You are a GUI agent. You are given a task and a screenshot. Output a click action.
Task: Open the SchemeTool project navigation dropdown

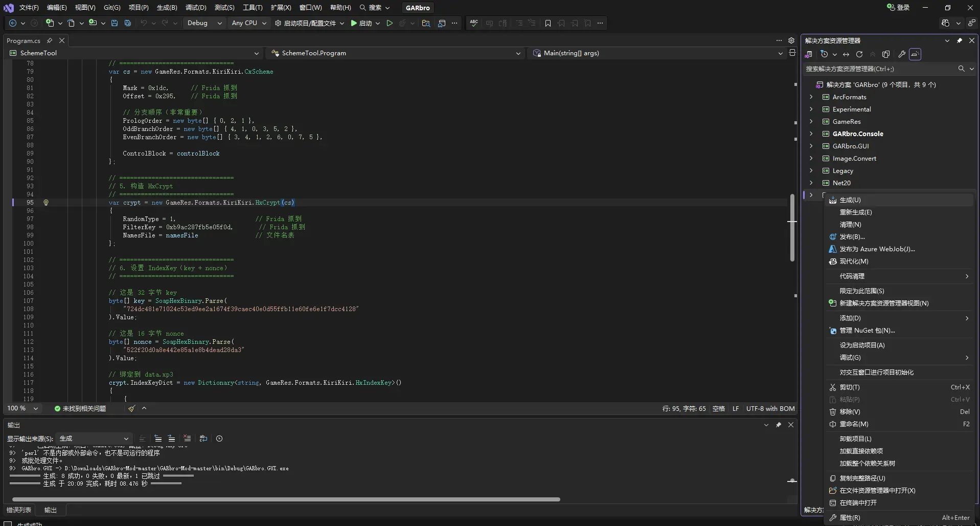tap(135, 53)
